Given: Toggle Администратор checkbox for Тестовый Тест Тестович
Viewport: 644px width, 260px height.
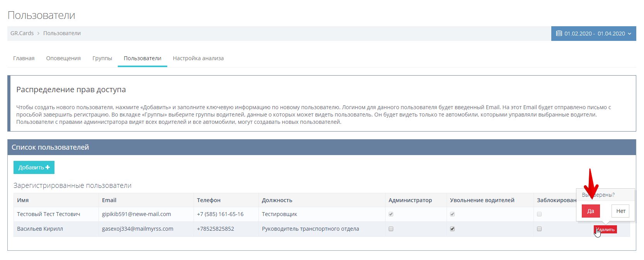Looking at the screenshot, I should pyautogui.click(x=391, y=214).
